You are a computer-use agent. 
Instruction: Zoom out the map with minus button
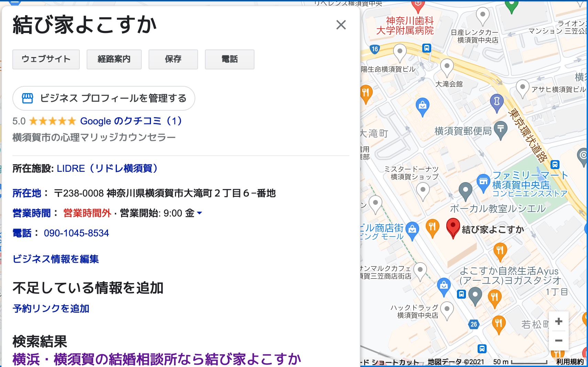point(559,341)
